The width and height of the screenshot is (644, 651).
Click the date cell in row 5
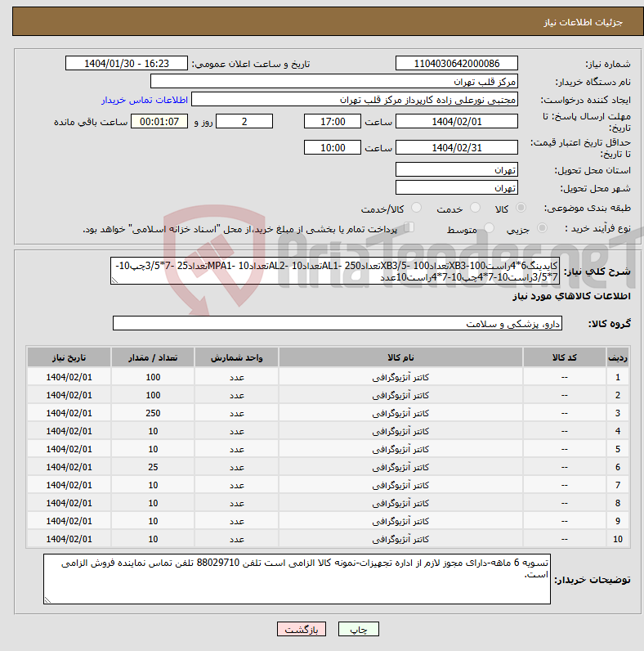69,449
